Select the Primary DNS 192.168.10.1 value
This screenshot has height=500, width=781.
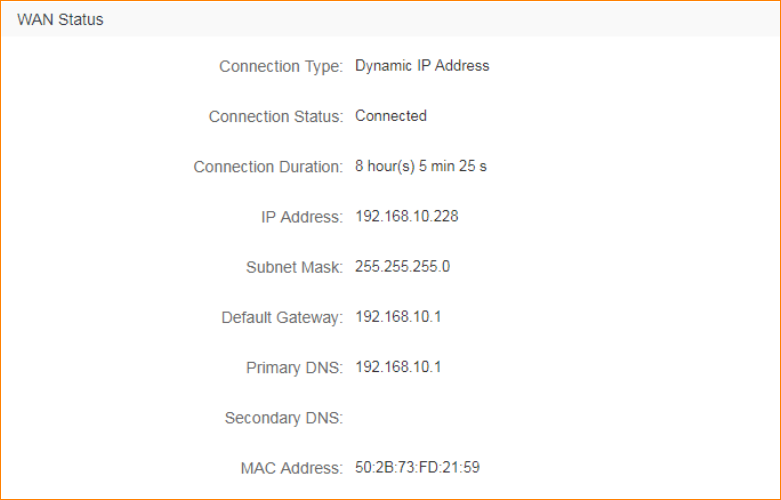[398, 366]
